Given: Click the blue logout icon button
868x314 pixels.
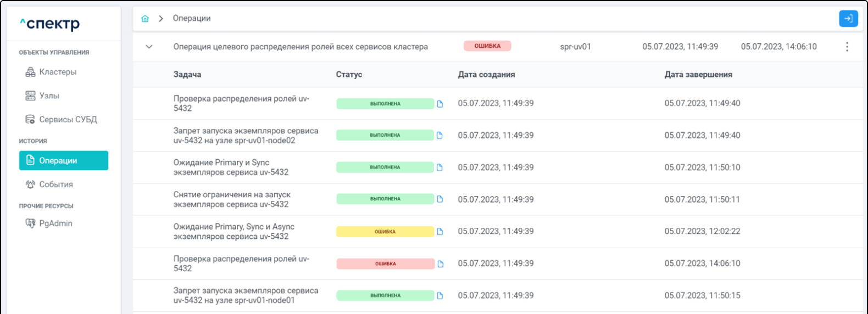Looking at the screenshot, I should [848, 19].
